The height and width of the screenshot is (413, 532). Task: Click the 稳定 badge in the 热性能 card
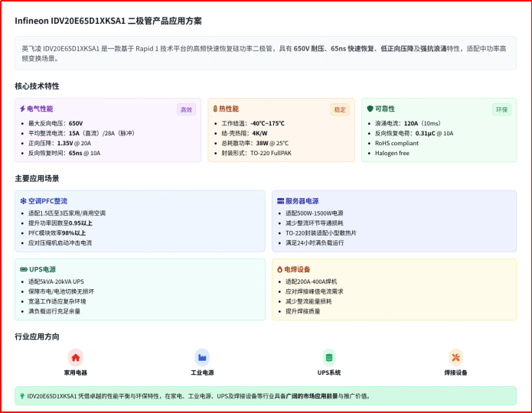(x=340, y=109)
